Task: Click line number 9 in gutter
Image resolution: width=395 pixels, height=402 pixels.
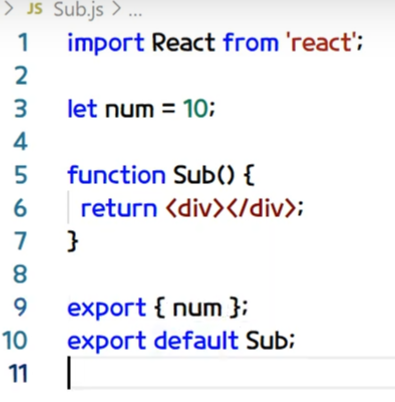Action: click(20, 307)
